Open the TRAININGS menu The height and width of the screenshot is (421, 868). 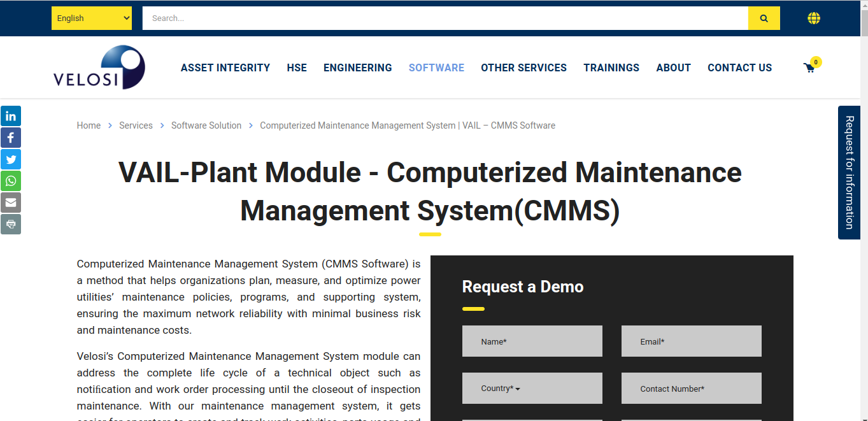611,68
